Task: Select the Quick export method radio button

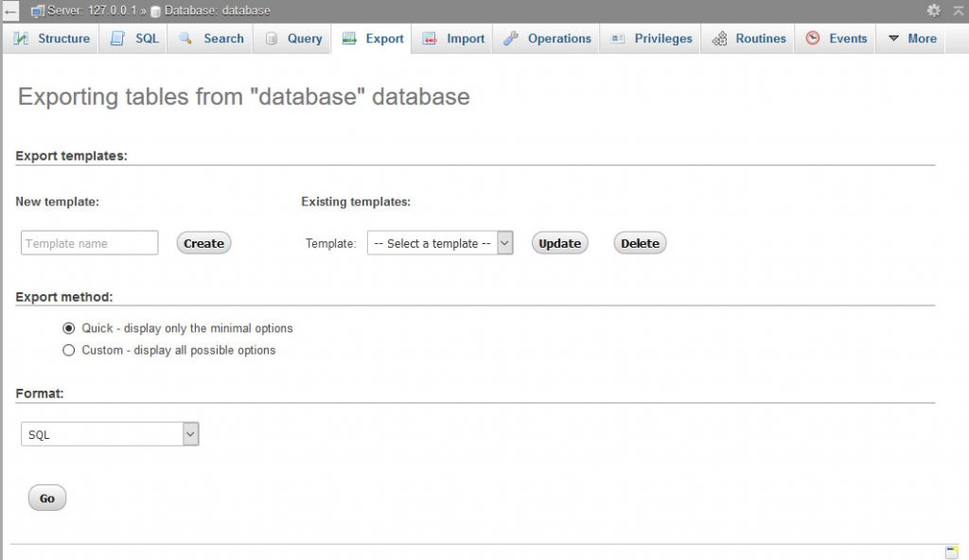Action: point(69,328)
